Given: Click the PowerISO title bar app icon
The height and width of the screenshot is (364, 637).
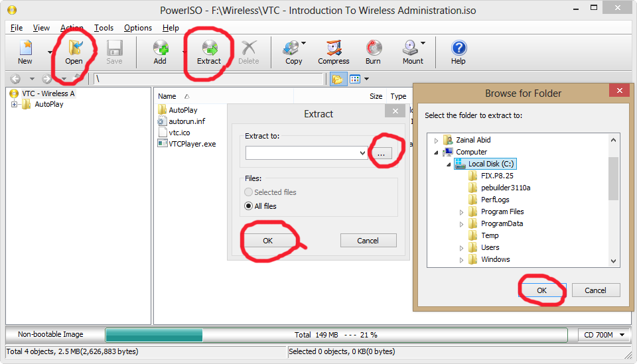Looking at the screenshot, I should 12,10.
